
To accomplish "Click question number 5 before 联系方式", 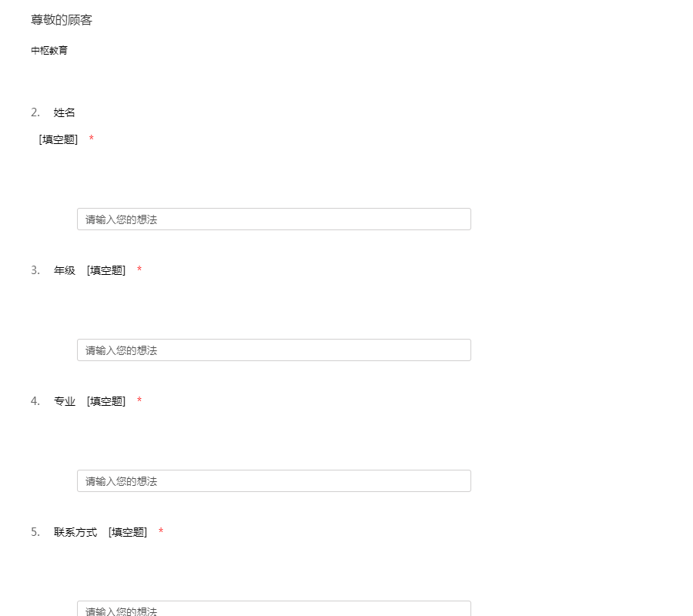I will [35, 532].
